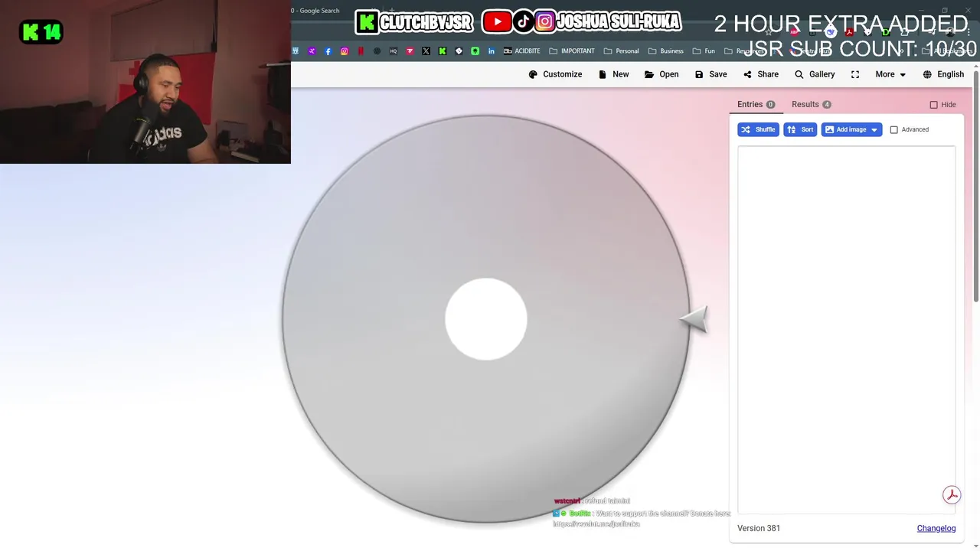The image size is (980, 551).
Task: Create a New wheel
Action: pos(613,74)
